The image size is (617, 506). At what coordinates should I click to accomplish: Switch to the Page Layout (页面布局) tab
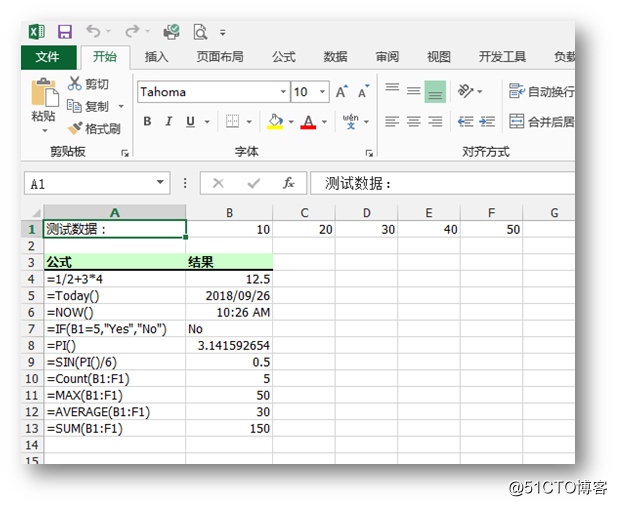click(x=220, y=57)
